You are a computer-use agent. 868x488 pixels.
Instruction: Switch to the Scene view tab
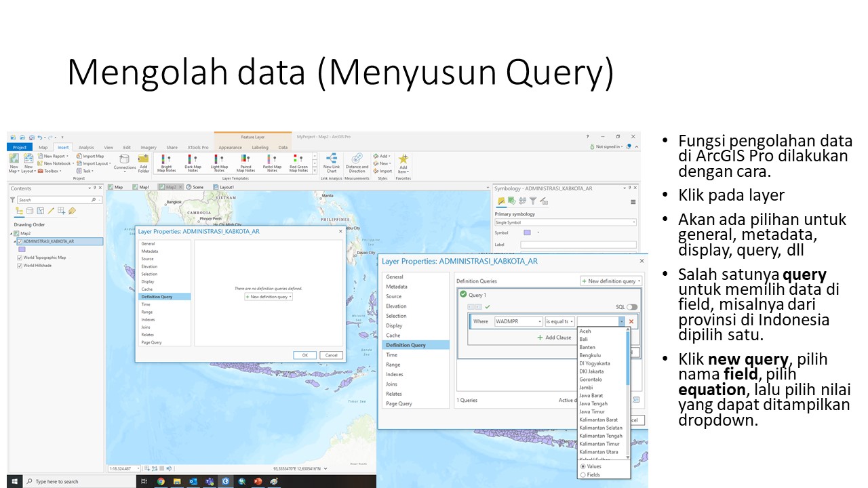click(197, 187)
